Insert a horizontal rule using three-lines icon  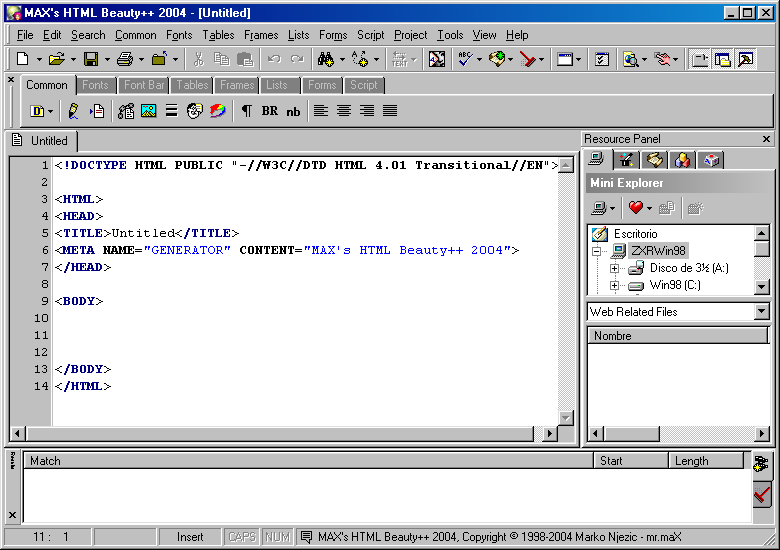tap(172, 110)
